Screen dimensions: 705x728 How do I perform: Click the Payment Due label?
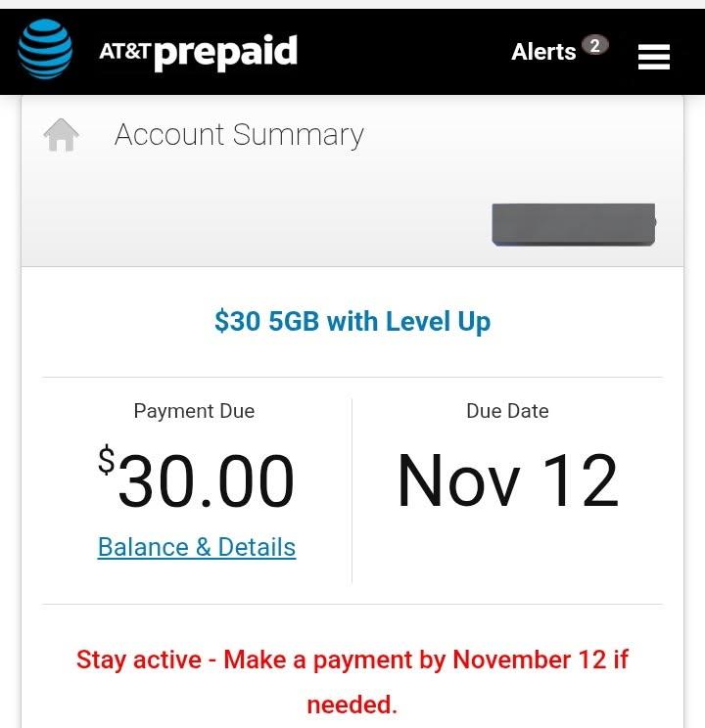[x=194, y=411]
